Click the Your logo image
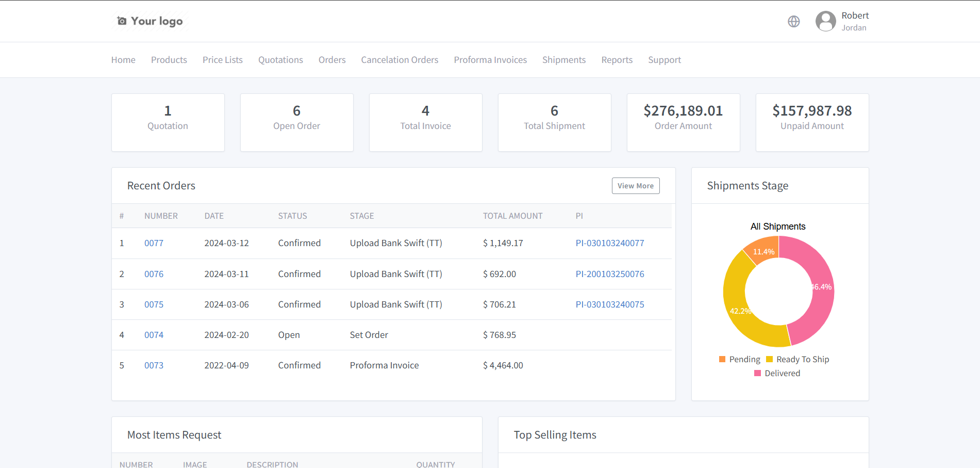980x468 pixels. [150, 21]
